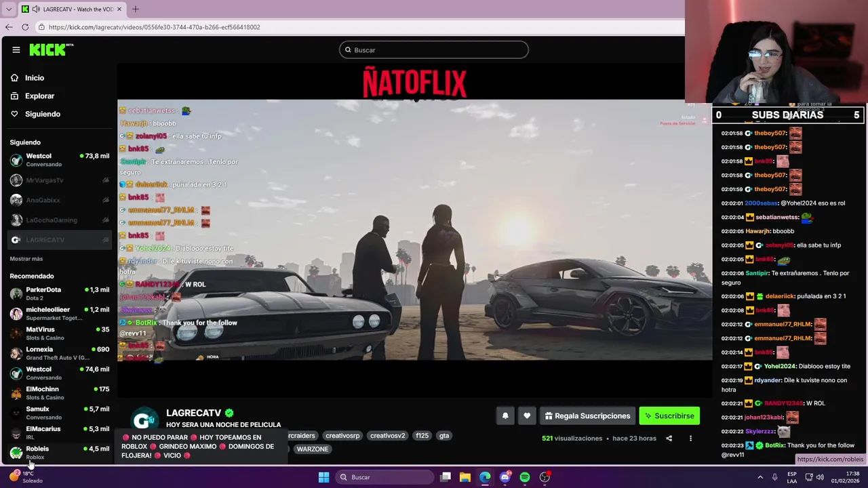This screenshot has height=488, width=868.
Task: Click the LAGRECATV channel avatar below video
Action: click(x=144, y=420)
